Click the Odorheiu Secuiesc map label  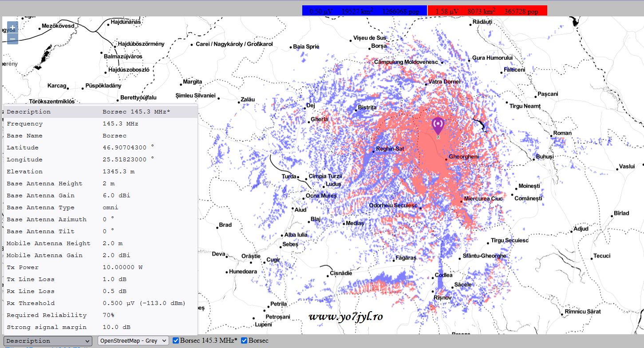point(393,205)
